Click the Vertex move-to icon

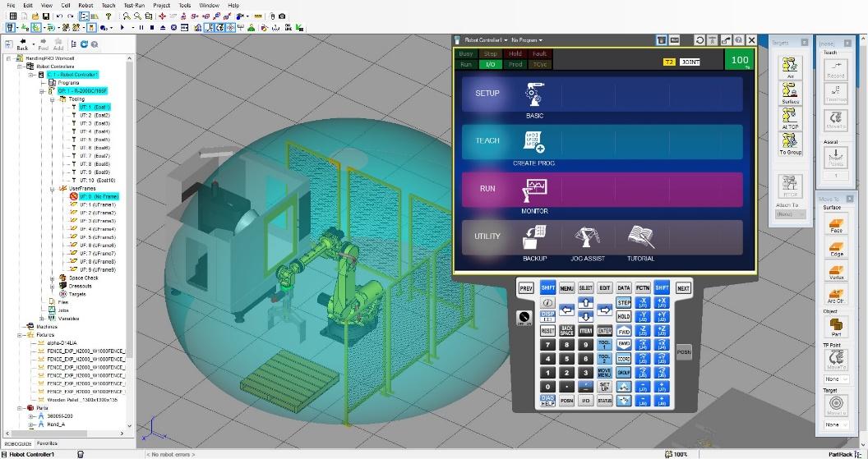(x=836, y=271)
